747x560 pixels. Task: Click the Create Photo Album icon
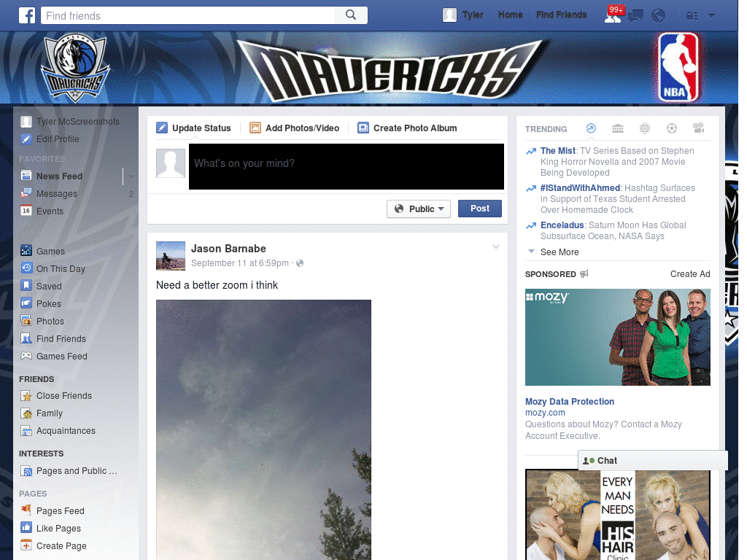coord(363,128)
